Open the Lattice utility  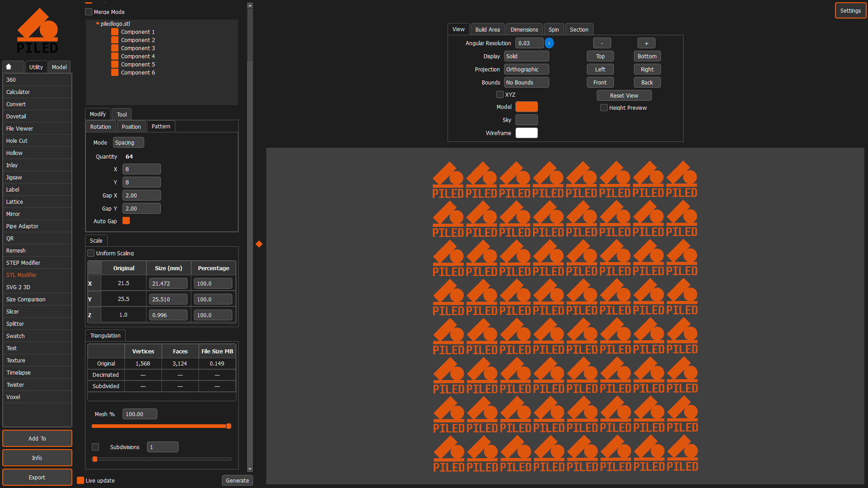click(37, 202)
